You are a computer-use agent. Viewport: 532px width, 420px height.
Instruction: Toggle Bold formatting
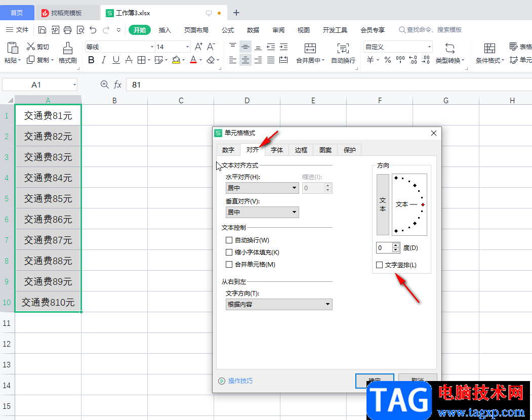tap(91, 60)
